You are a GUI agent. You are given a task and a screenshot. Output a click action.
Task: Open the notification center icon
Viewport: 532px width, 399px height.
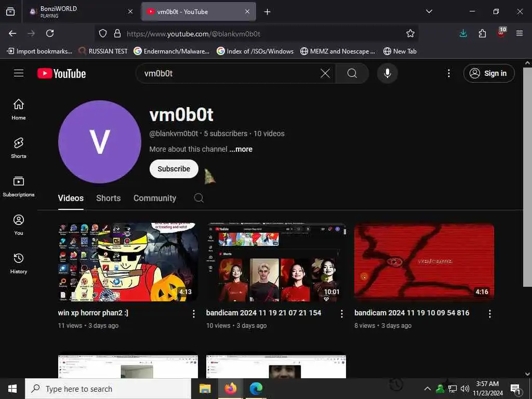click(x=515, y=389)
